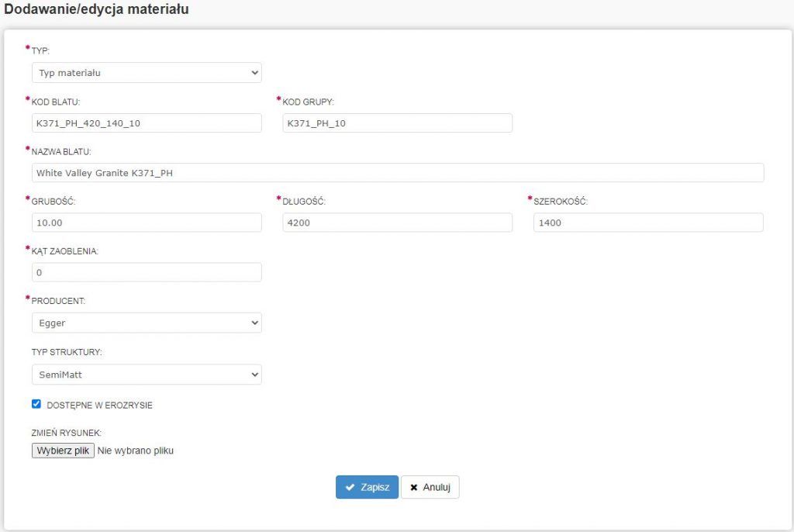Click the Dodawanie/edycja materiału heading
The image size is (794, 532).
[x=96, y=10]
